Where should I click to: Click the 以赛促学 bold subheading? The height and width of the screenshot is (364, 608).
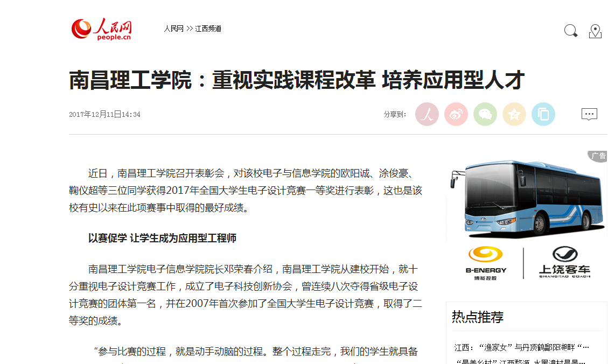click(162, 238)
